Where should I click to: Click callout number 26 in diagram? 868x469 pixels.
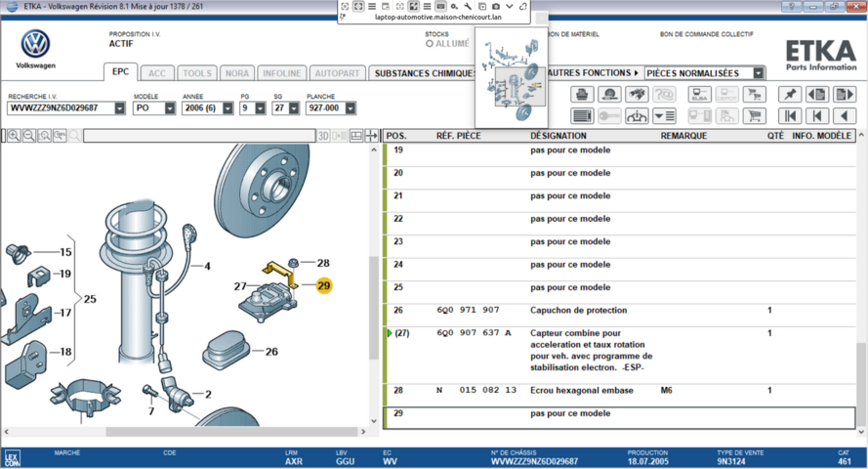(271, 351)
